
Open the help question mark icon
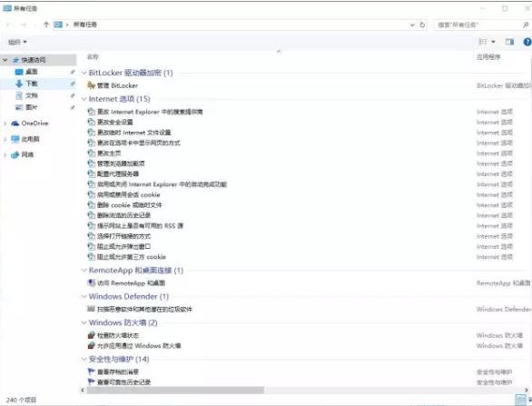click(527, 42)
